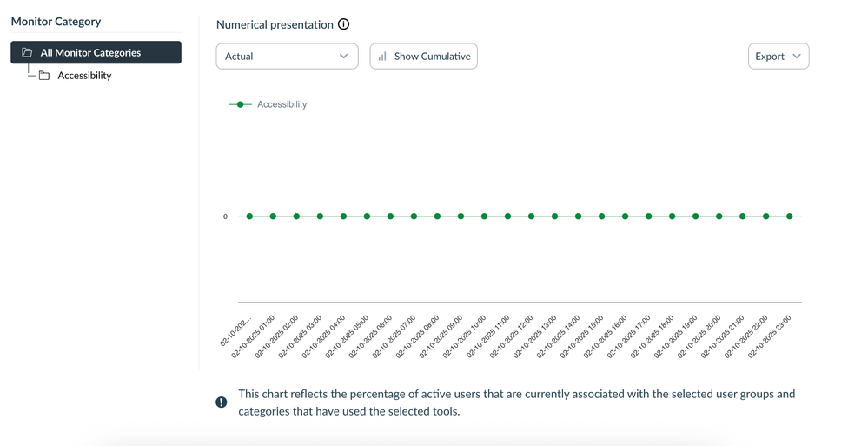
Task: Click the Numerical presentation info icon
Action: [344, 24]
